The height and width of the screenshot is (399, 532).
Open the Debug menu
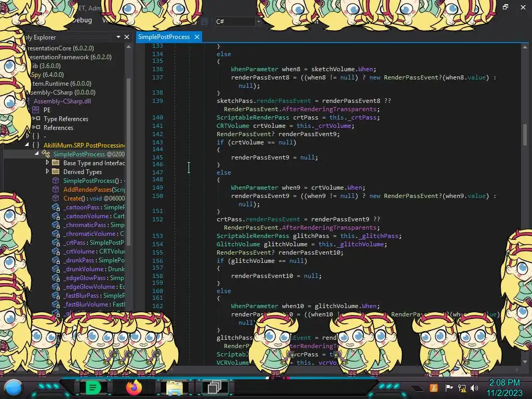point(82,20)
